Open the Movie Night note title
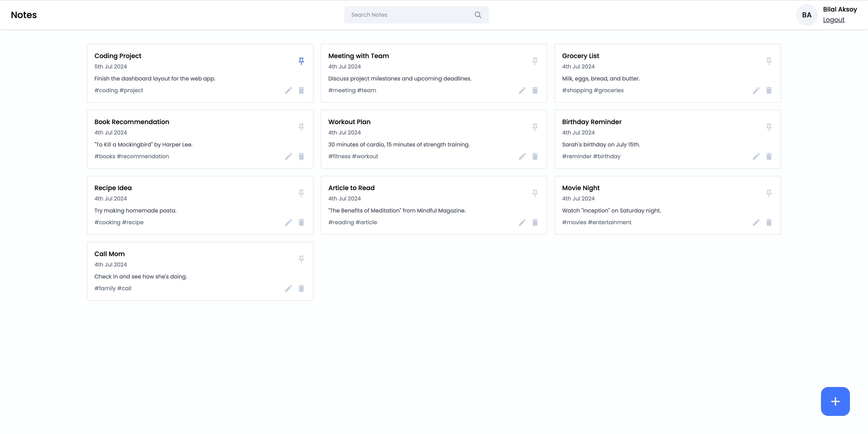Viewport: 868px width, 434px height. tap(580, 188)
